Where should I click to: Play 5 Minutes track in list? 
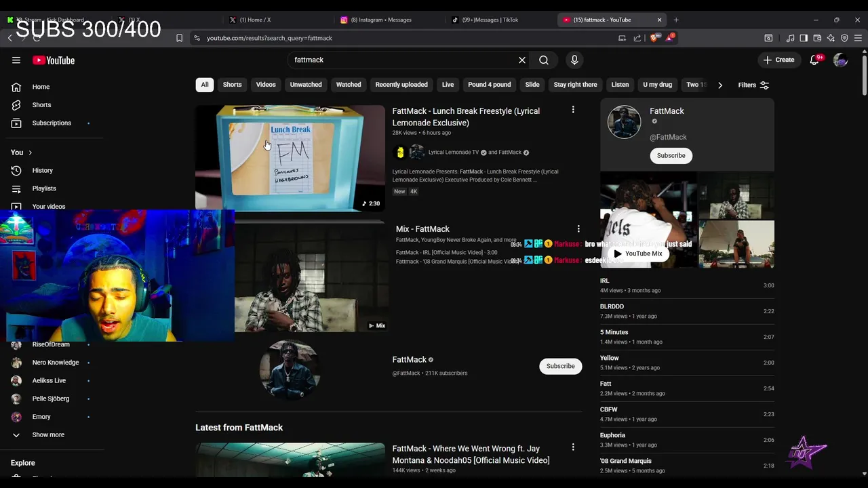[687, 337]
